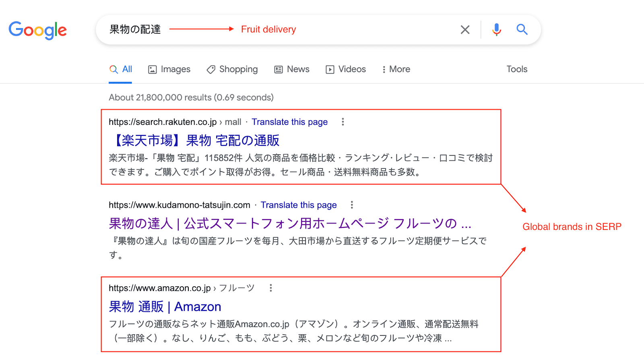Open the 果物 通販 | Amazon result
The height and width of the screenshot is (360, 644).
tap(165, 307)
